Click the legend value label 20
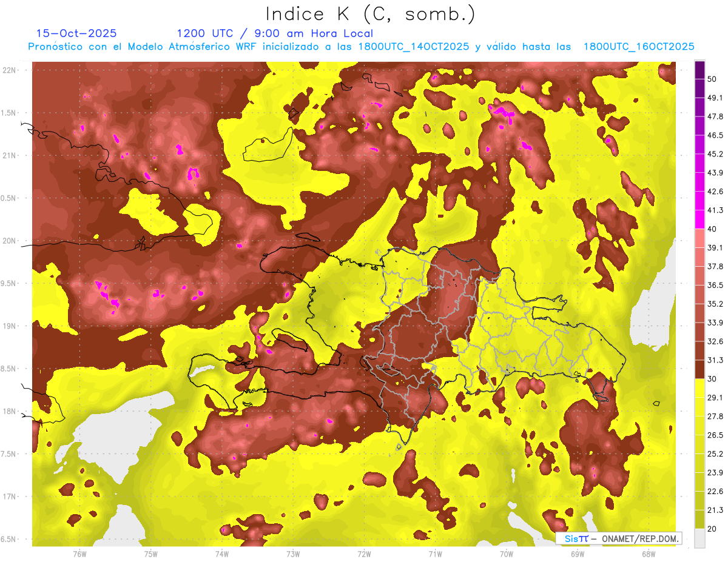The image size is (728, 562). pyautogui.click(x=712, y=529)
